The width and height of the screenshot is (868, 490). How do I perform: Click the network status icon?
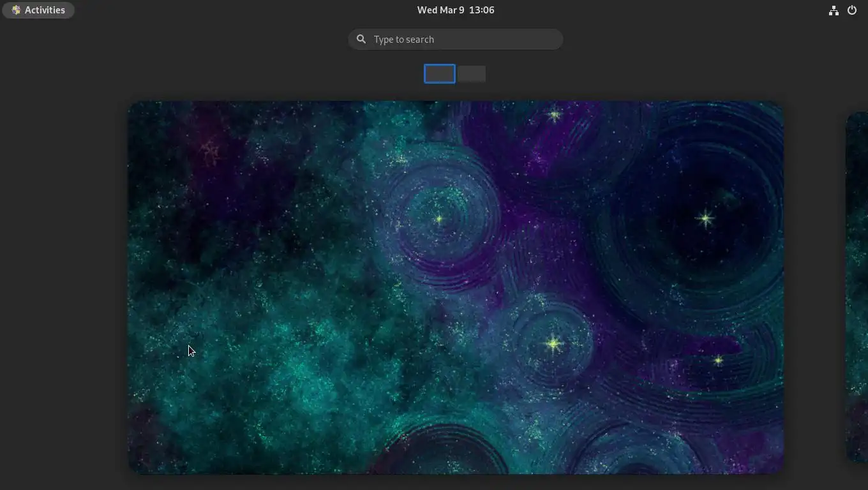834,10
